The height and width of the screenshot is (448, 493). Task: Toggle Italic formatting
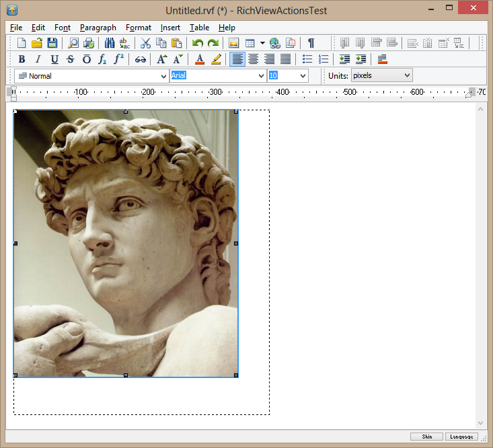point(38,59)
